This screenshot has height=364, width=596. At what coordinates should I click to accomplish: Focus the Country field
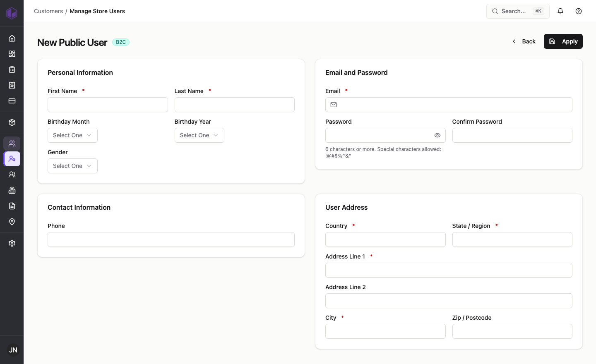pos(385,239)
